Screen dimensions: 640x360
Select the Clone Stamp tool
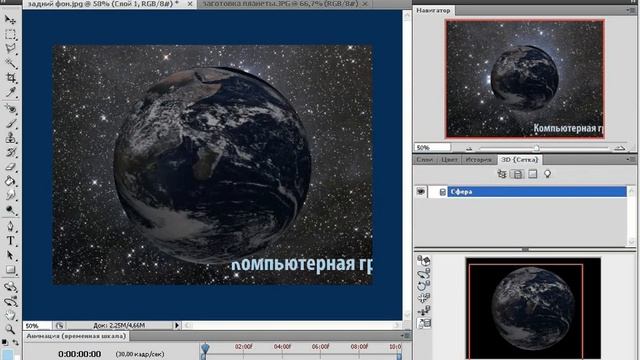10,138
